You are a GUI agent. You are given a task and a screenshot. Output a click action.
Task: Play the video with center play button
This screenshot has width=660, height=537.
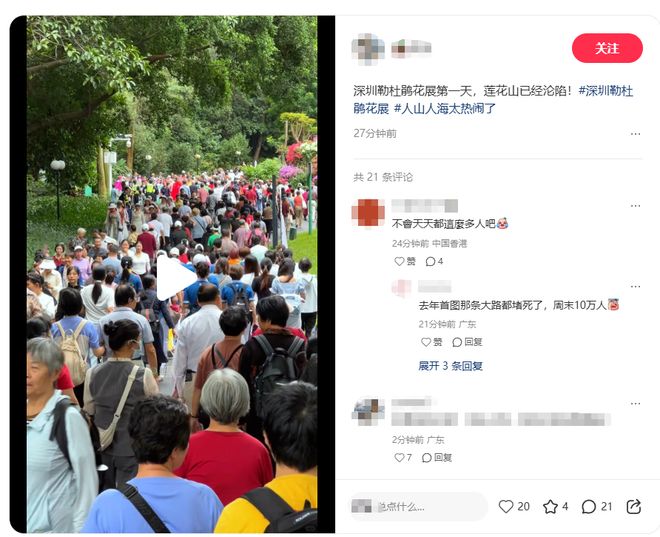[176, 278]
